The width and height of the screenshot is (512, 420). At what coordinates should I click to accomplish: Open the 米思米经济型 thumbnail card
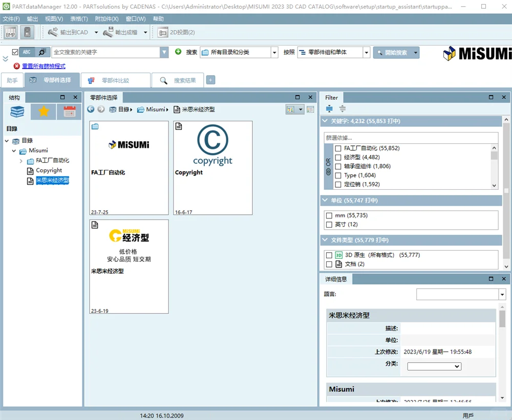pos(129,267)
